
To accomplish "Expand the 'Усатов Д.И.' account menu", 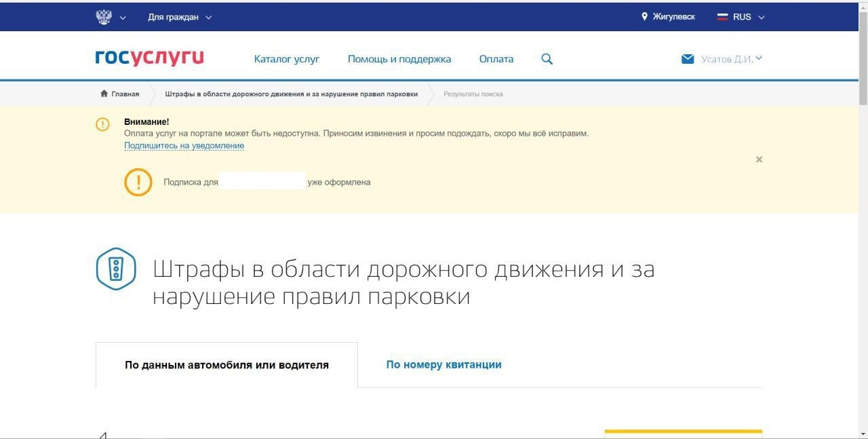I will tap(732, 59).
